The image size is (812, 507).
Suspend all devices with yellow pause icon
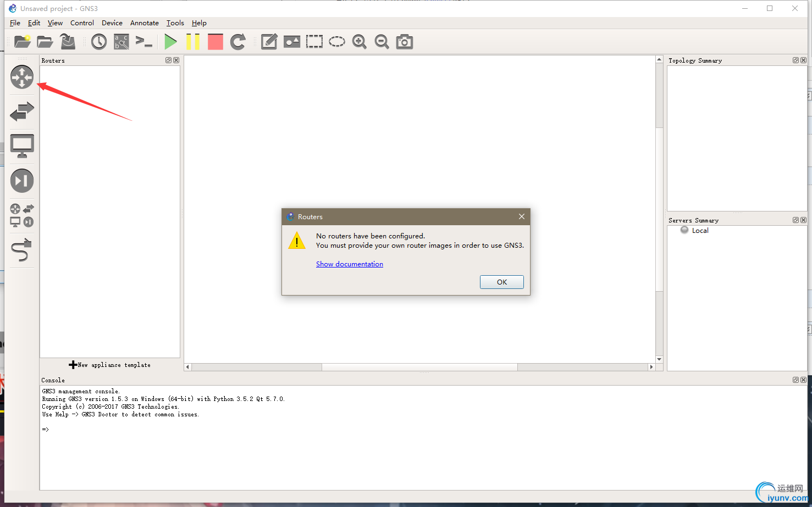click(x=193, y=42)
